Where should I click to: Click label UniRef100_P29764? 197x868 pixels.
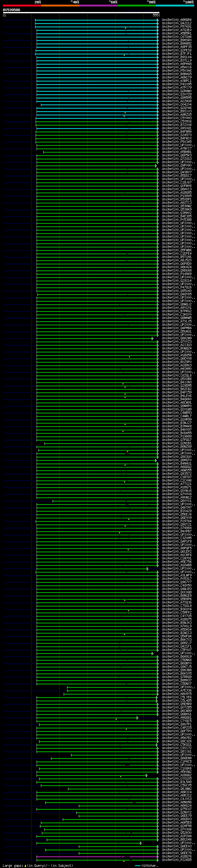177,521
